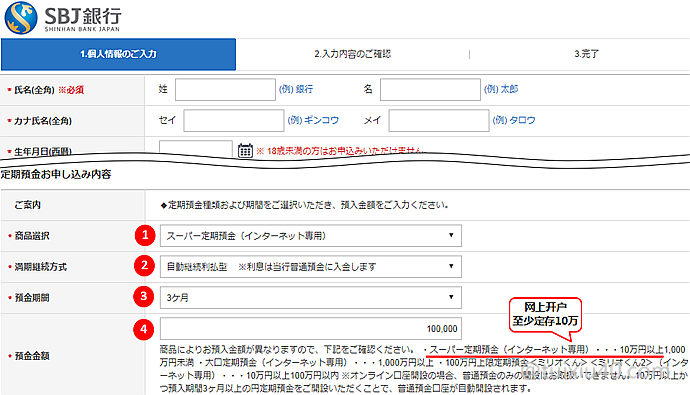The width and height of the screenshot is (690, 395).
Task: Focus the メイ kana given name field
Action: coord(439,121)
